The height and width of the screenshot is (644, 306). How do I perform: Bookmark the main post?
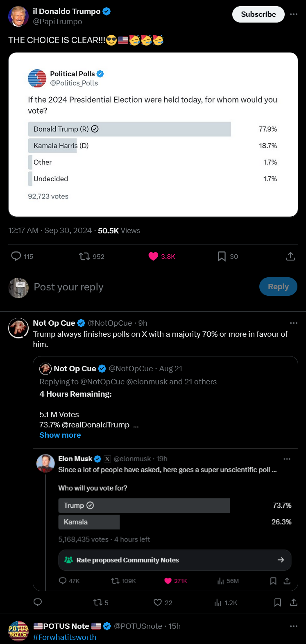pyautogui.click(x=222, y=256)
